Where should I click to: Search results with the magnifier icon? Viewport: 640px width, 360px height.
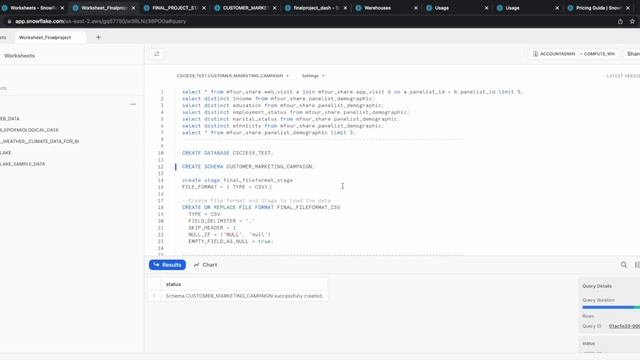[624, 265]
